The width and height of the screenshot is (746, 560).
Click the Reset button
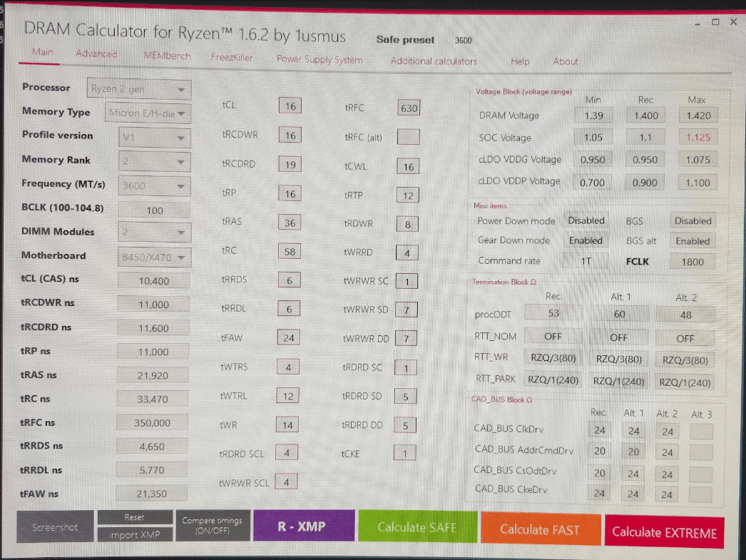coord(135,517)
